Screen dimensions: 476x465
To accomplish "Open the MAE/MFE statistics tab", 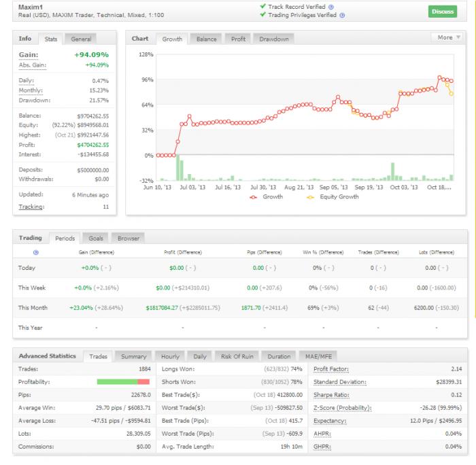I will pyautogui.click(x=318, y=357).
